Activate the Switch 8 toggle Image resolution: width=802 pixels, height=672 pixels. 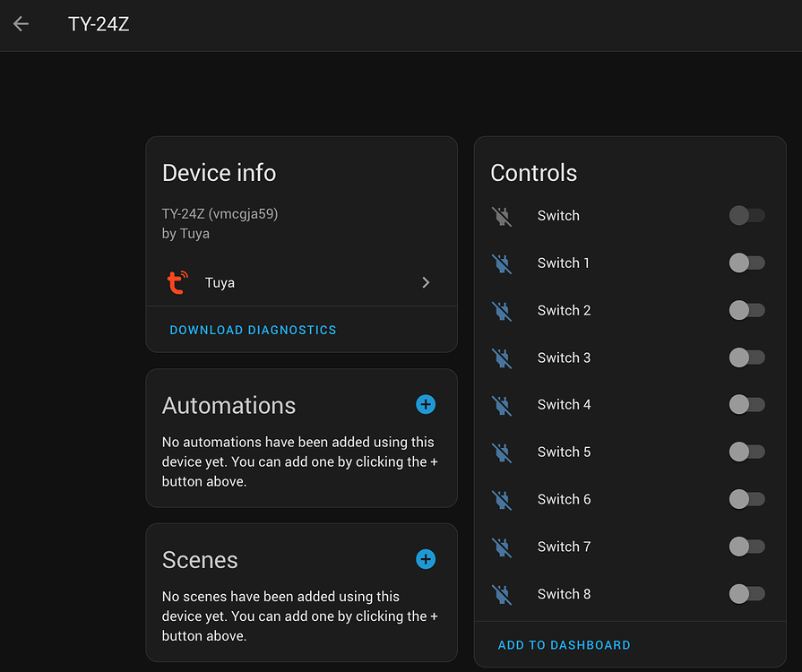coord(746,594)
